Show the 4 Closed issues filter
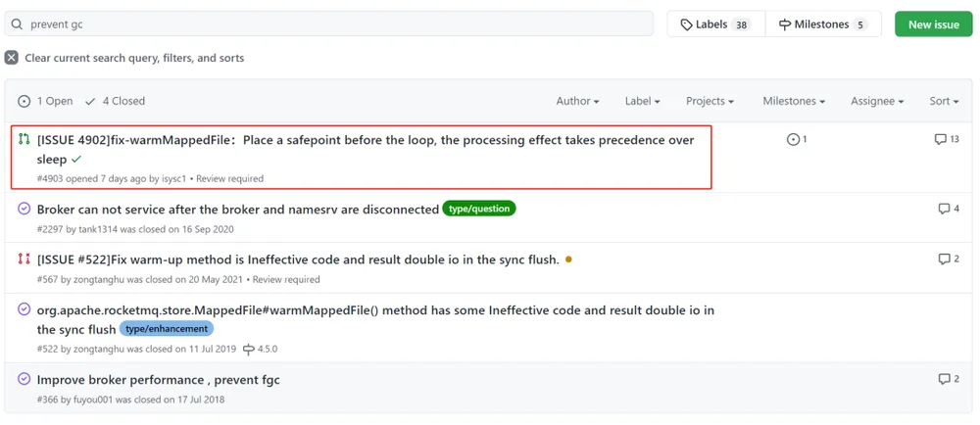 (x=115, y=101)
